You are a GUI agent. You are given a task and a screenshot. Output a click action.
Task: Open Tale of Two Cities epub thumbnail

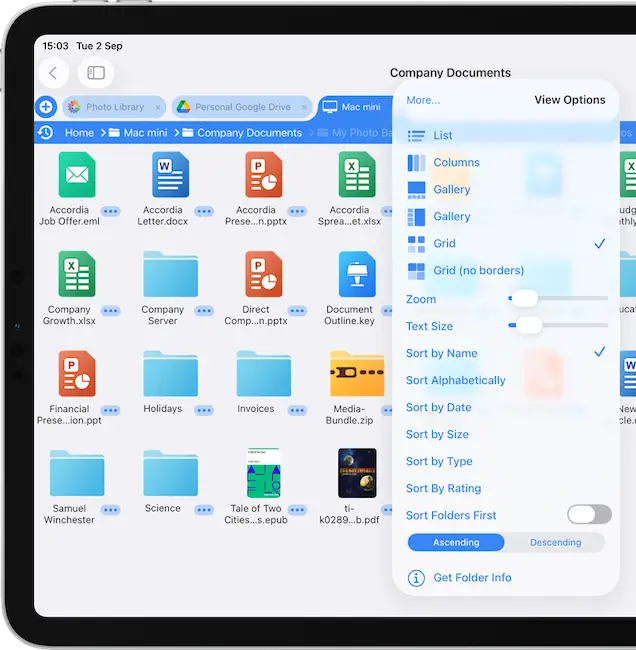point(263,473)
